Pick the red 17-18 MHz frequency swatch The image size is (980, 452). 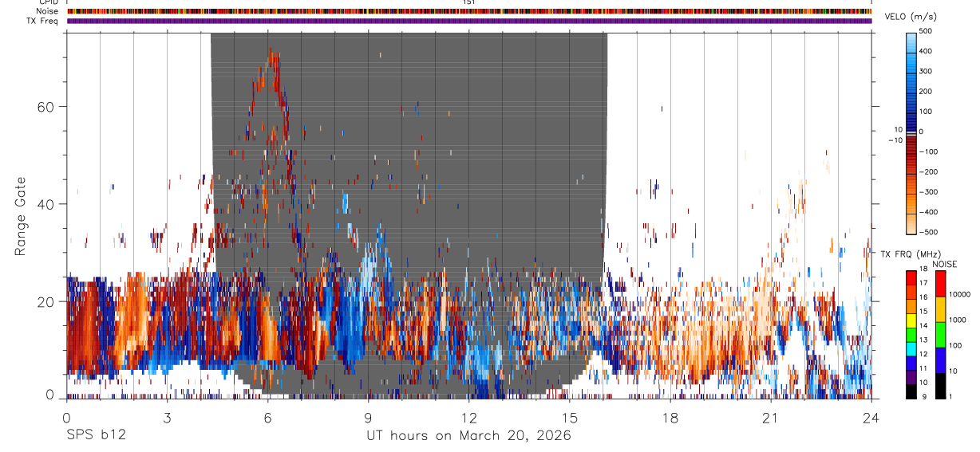(x=911, y=277)
